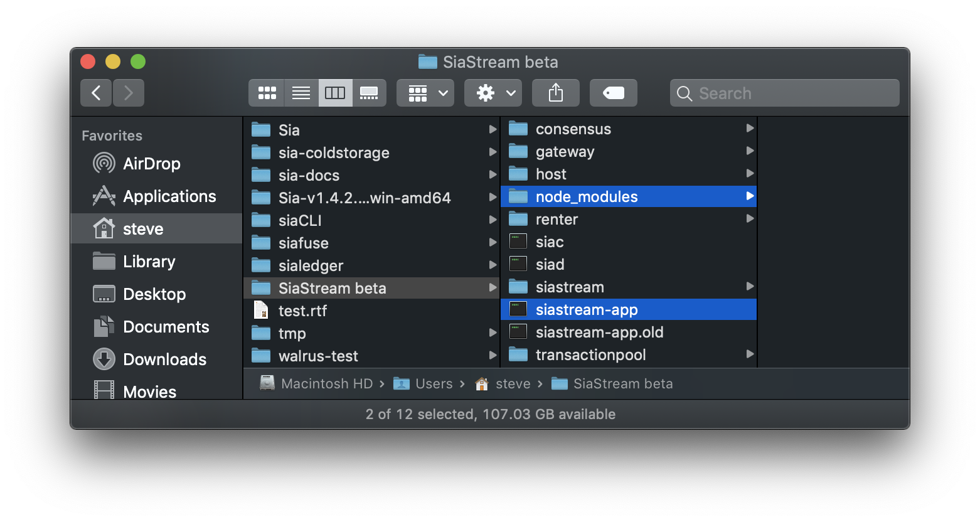
Task: Click steve in the path bar
Action: point(503,383)
